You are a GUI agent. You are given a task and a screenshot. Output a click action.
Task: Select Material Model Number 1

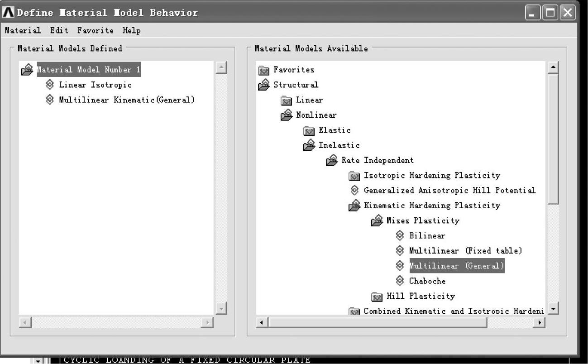tap(89, 70)
